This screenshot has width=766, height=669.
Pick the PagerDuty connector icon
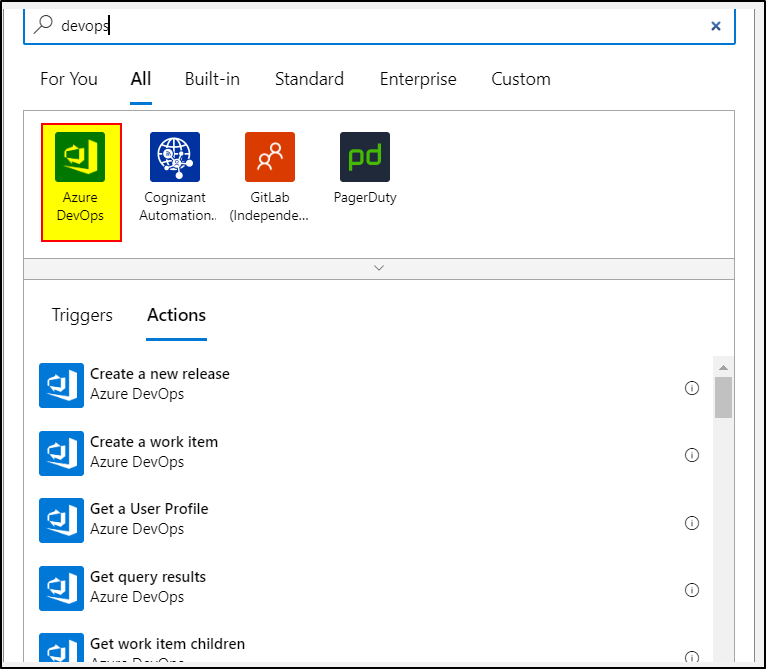coord(365,157)
